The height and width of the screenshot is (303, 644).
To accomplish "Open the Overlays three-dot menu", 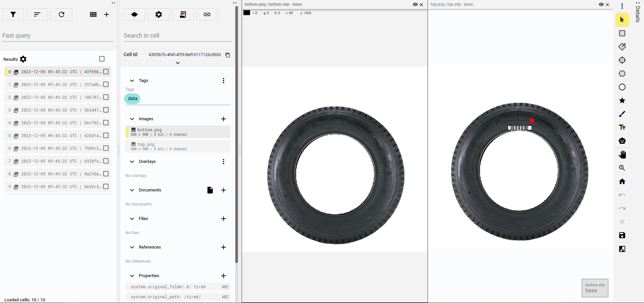I will click(x=224, y=162).
